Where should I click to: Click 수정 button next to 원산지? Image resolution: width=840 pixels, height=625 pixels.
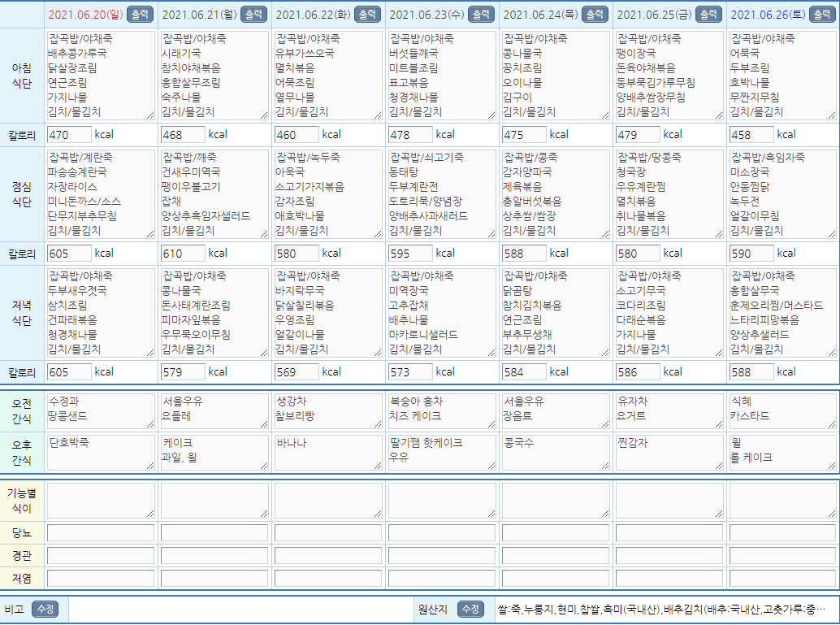click(x=470, y=610)
